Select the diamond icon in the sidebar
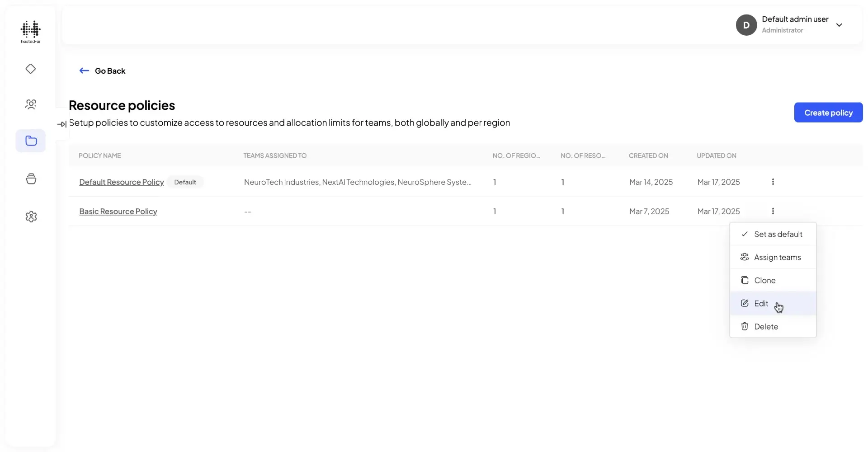The width and height of the screenshot is (868, 452). pyautogui.click(x=30, y=69)
